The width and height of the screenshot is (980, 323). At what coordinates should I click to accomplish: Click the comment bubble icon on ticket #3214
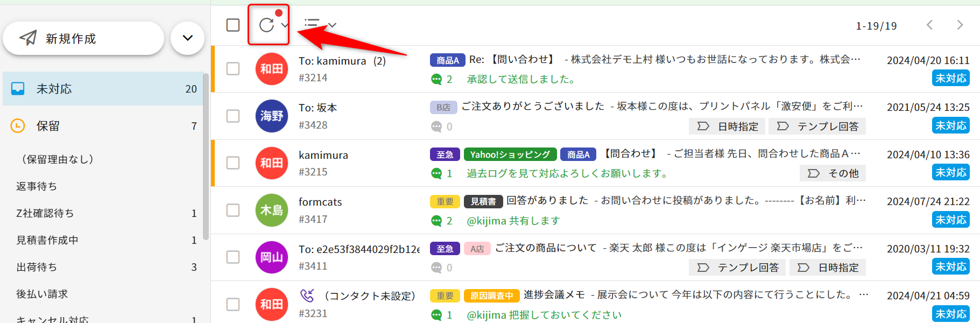coord(436,80)
